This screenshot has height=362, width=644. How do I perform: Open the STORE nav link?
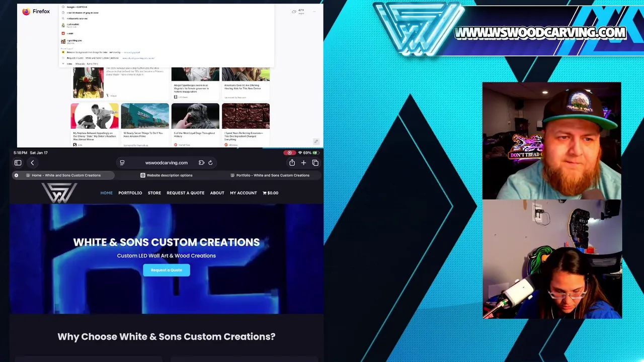pyautogui.click(x=154, y=193)
